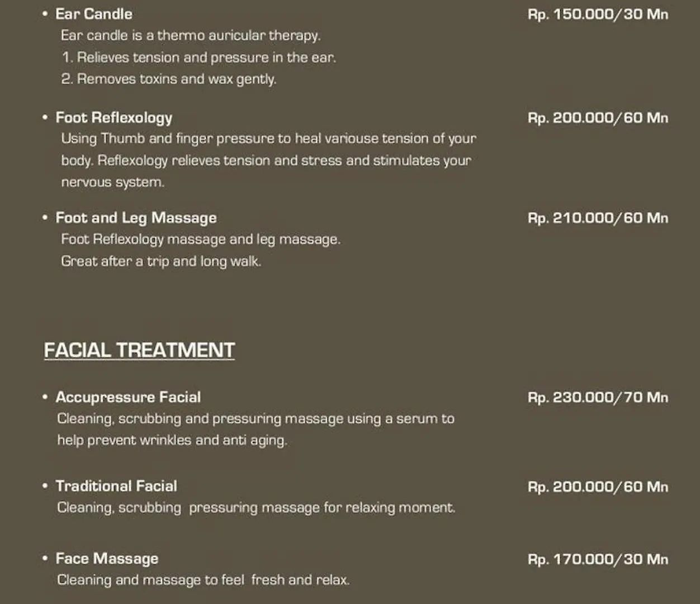This screenshot has width=700, height=604.
Task: Click the 'nervous system.' line of Reflexology description
Action: [x=113, y=182]
